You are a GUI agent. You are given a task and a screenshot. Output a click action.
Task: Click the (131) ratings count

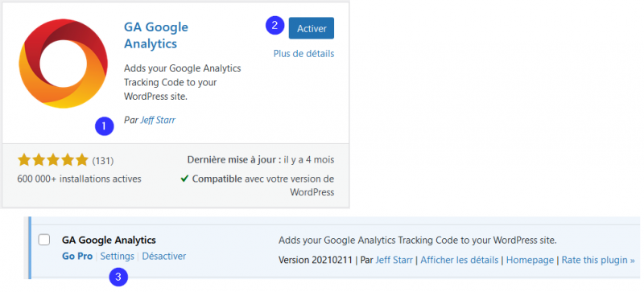pos(103,161)
